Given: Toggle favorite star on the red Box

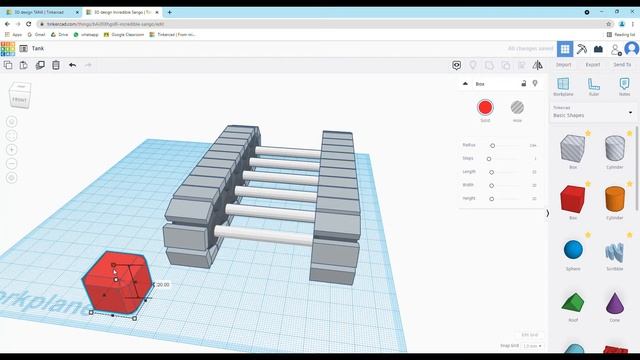Looking at the screenshot, I should tap(588, 184).
